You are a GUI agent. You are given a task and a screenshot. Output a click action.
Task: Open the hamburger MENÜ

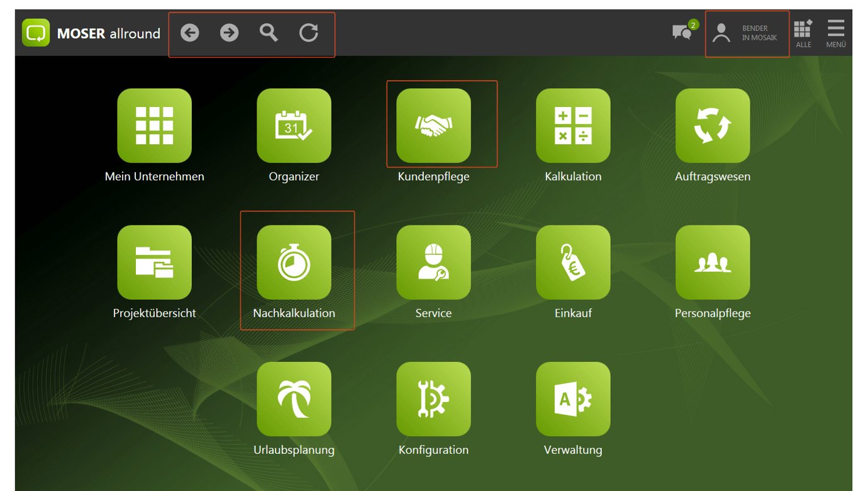coord(836,33)
